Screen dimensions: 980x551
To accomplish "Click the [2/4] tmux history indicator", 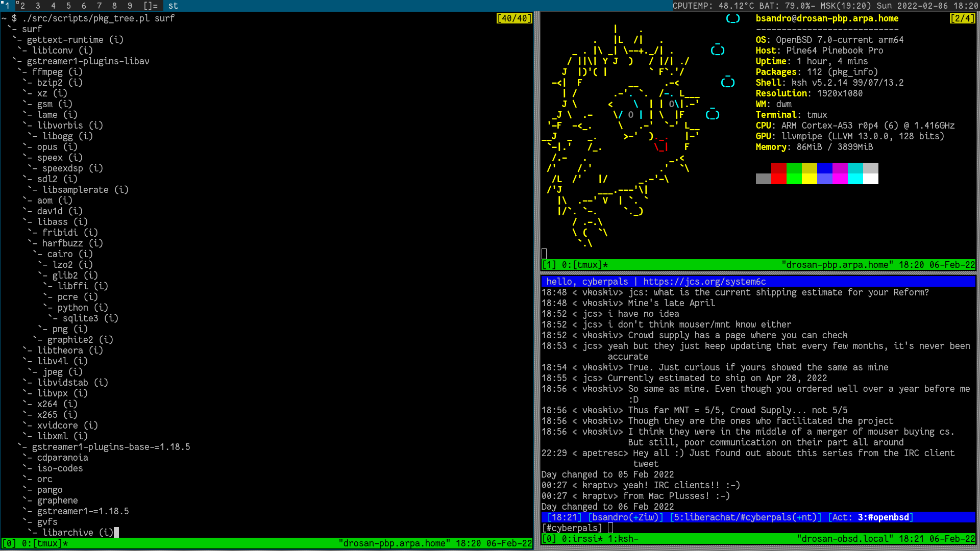I will point(962,18).
